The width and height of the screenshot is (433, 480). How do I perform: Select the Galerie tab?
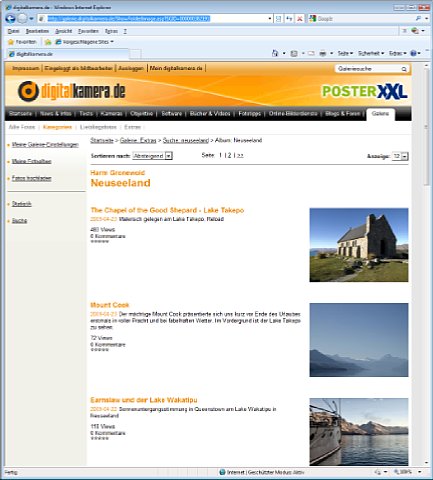tap(380, 114)
